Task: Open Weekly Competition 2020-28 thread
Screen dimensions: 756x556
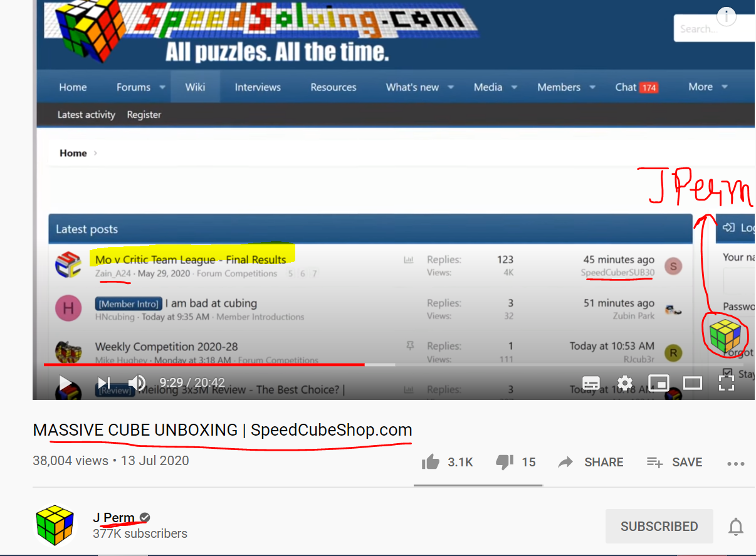Action: pos(167,347)
